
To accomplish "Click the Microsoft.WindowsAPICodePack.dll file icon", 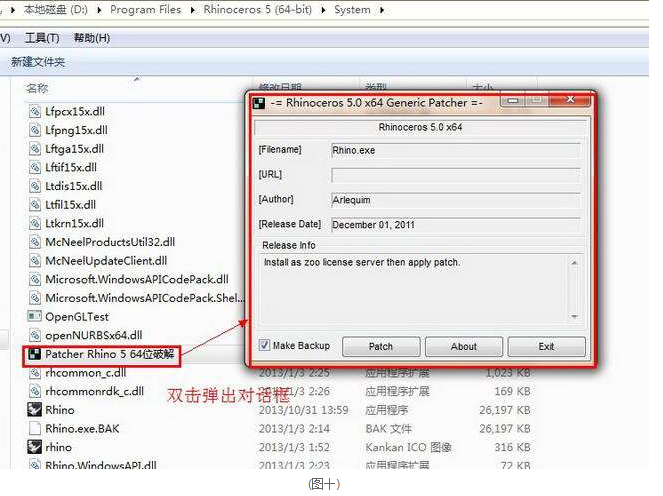I will click(x=35, y=279).
